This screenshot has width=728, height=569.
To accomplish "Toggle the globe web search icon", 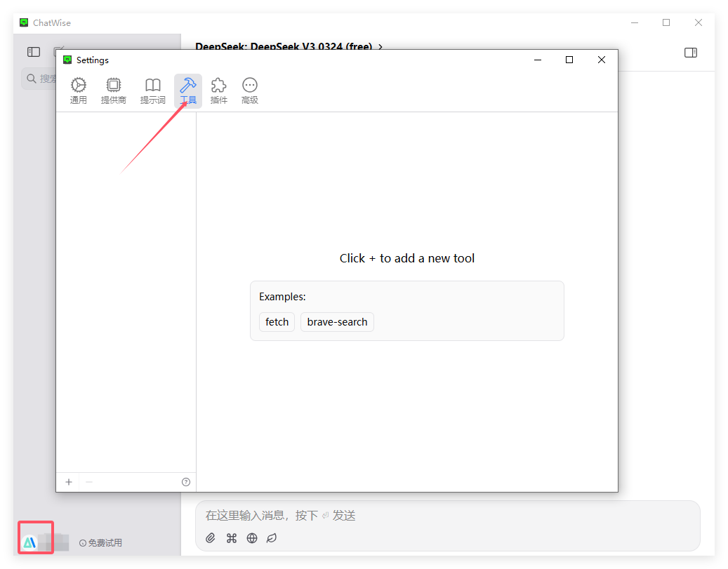I will (x=252, y=538).
